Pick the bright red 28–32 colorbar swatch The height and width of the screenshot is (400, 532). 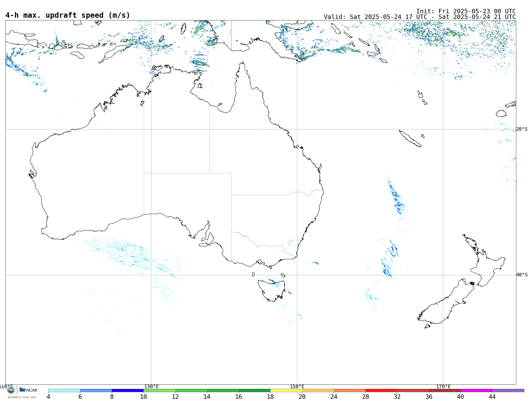tap(381, 390)
